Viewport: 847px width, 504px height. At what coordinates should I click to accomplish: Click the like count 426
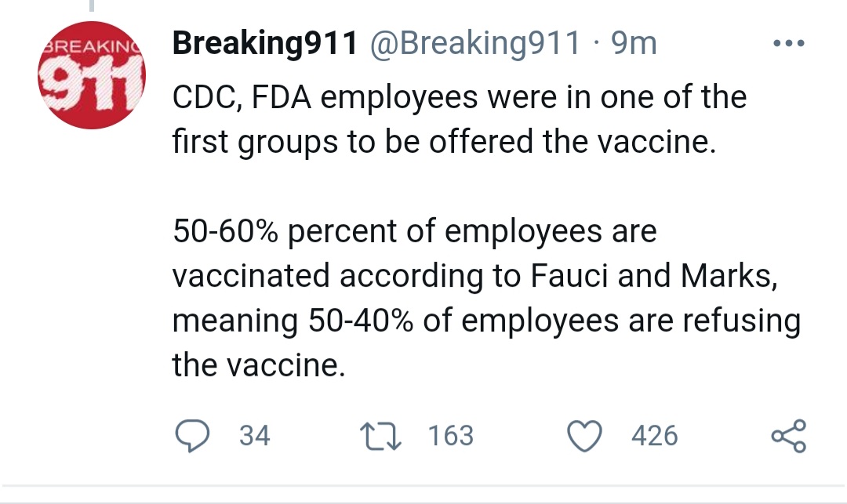[654, 436]
